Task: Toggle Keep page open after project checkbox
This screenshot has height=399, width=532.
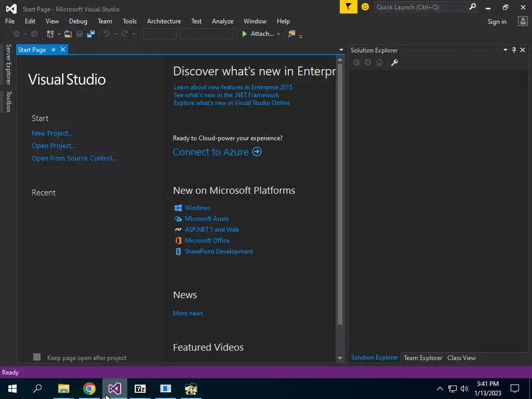Action: [37, 357]
